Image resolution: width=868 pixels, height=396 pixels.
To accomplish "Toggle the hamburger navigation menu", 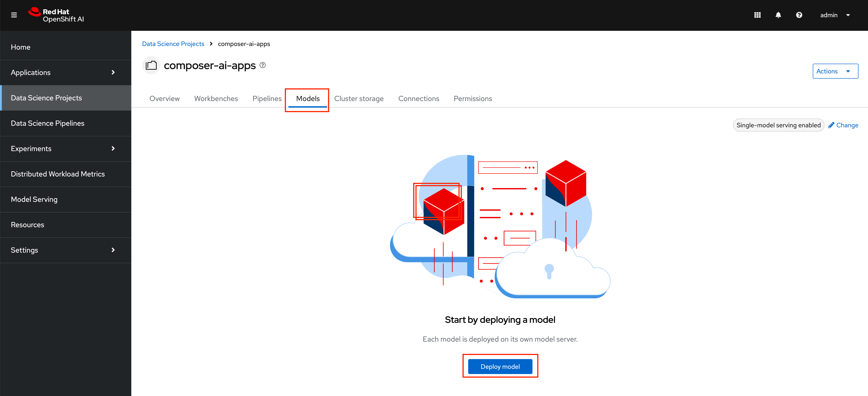I will coord(14,15).
